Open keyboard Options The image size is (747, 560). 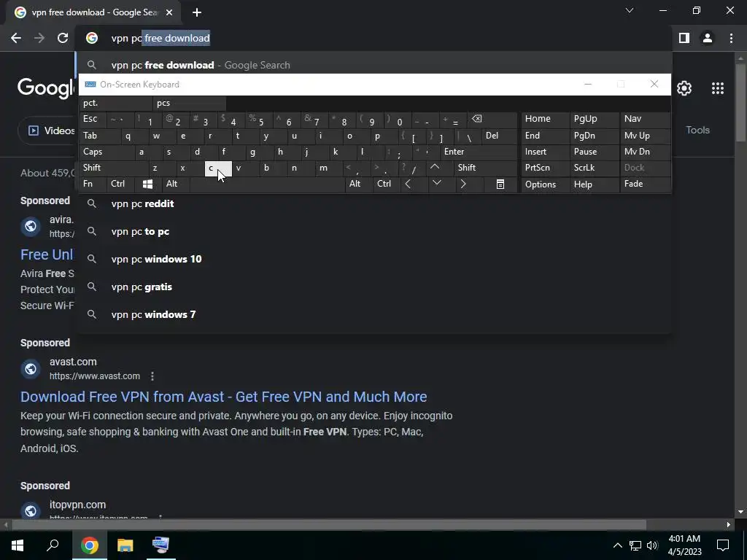(x=545, y=184)
